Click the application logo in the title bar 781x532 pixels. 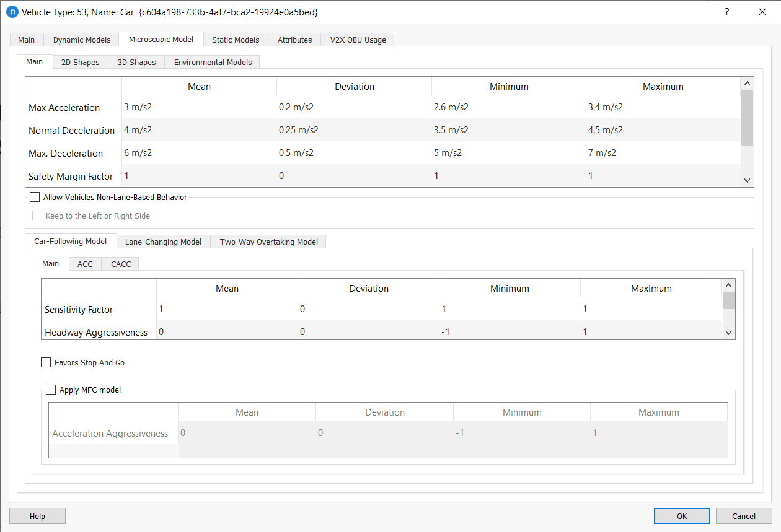[x=13, y=12]
